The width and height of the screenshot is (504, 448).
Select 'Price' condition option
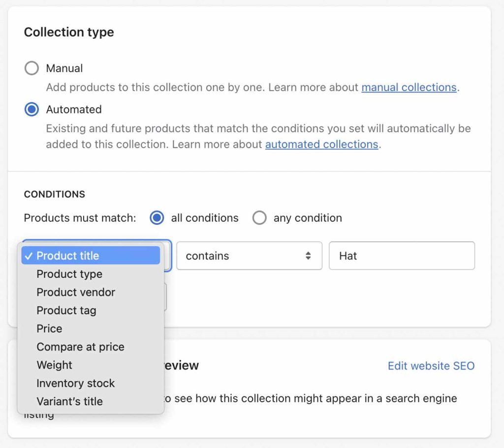pyautogui.click(x=49, y=329)
